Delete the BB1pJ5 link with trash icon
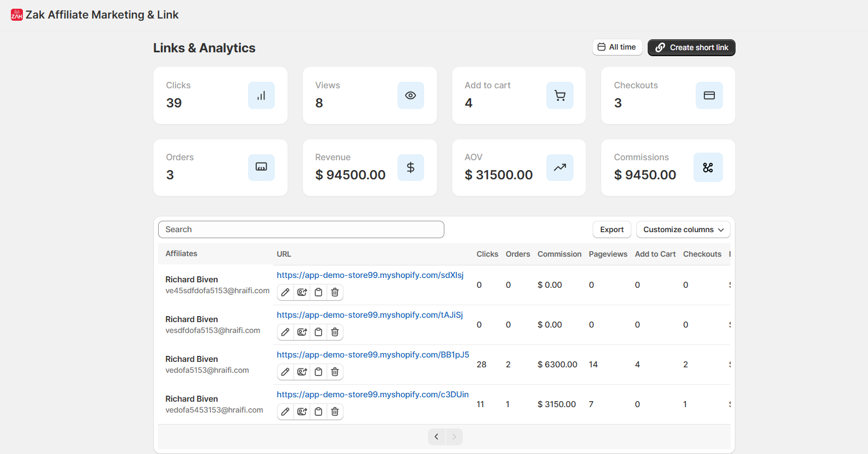The width and height of the screenshot is (868, 454). pos(335,372)
